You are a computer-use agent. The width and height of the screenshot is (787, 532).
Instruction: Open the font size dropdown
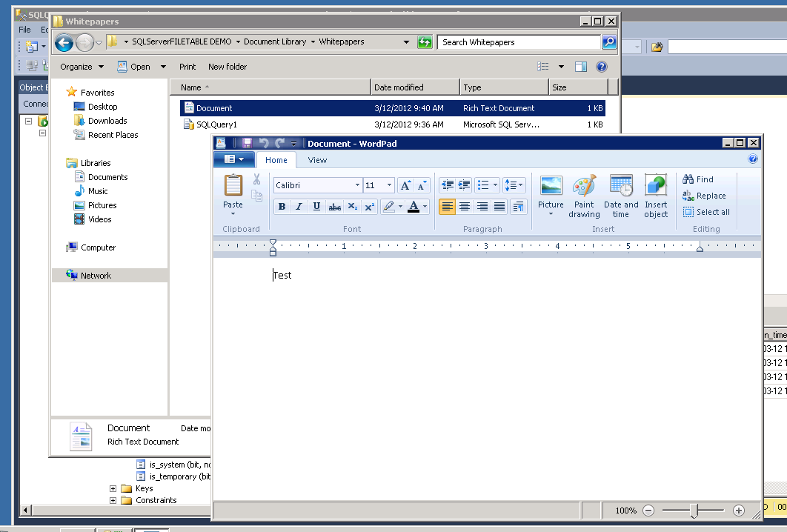point(390,185)
